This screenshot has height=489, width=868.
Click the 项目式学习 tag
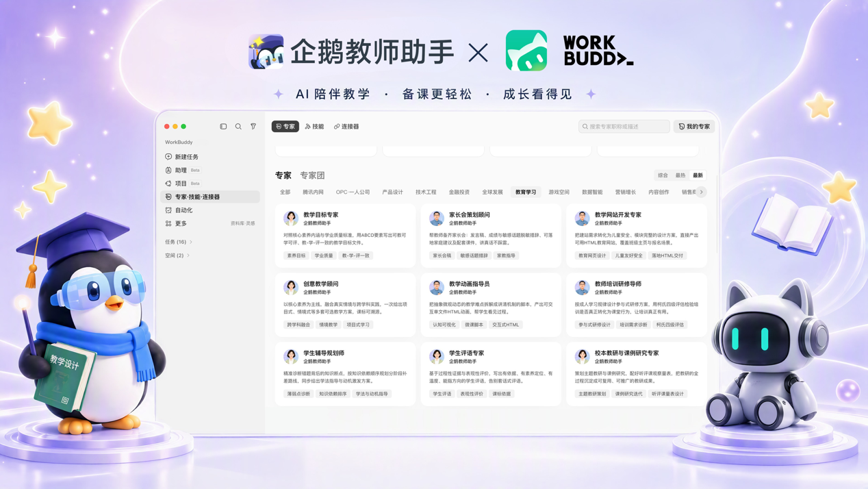click(358, 325)
